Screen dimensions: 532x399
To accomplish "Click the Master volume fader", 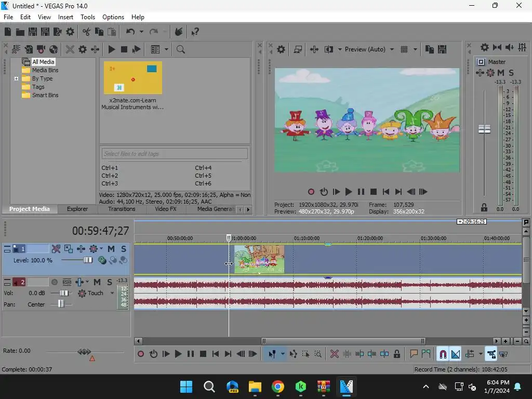I will click(484, 129).
